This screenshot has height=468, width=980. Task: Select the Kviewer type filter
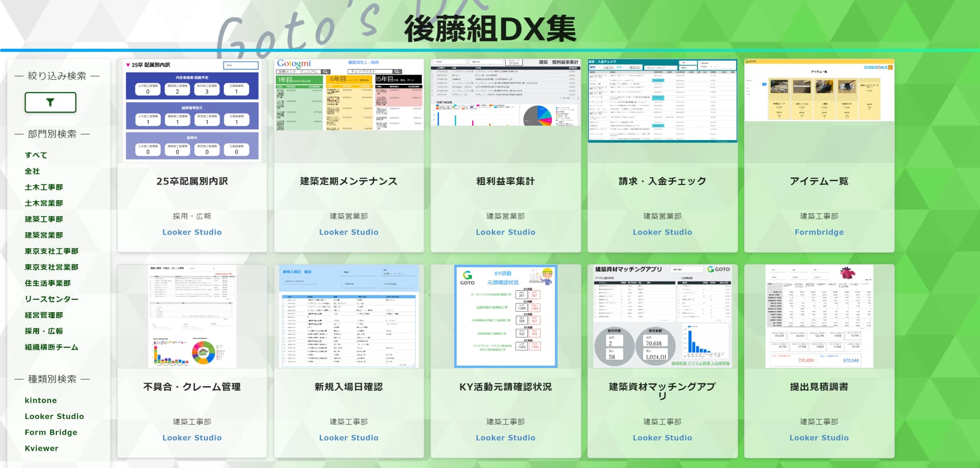tap(41, 448)
